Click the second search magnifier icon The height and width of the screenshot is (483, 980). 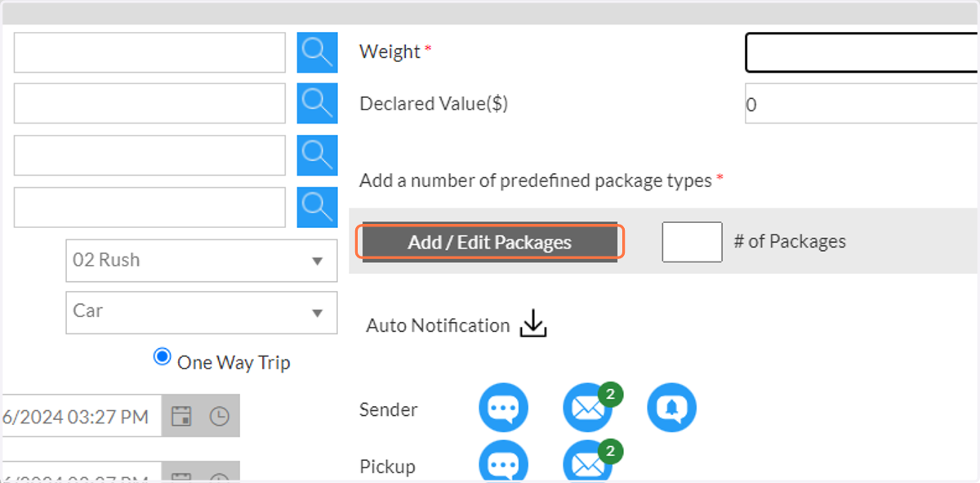coord(317,104)
